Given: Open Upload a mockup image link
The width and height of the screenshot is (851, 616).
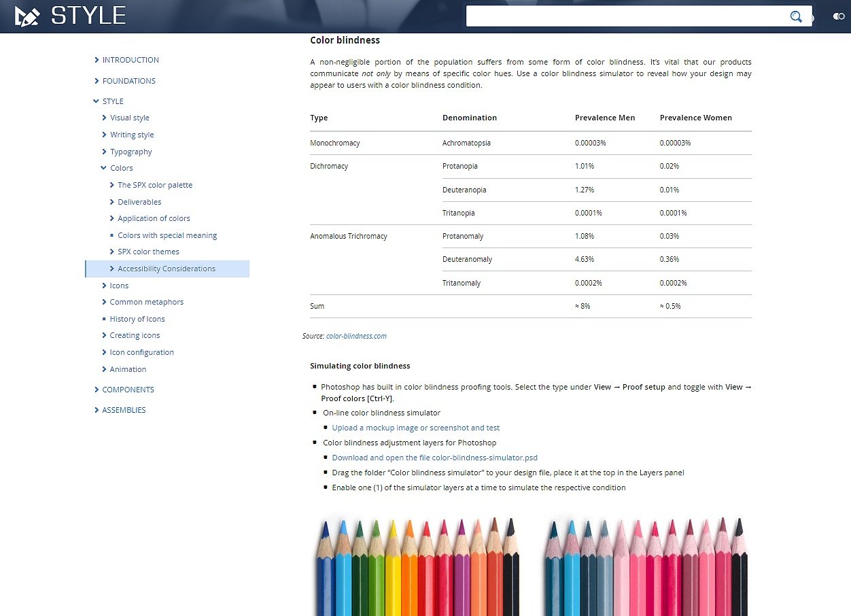Looking at the screenshot, I should 416,428.
